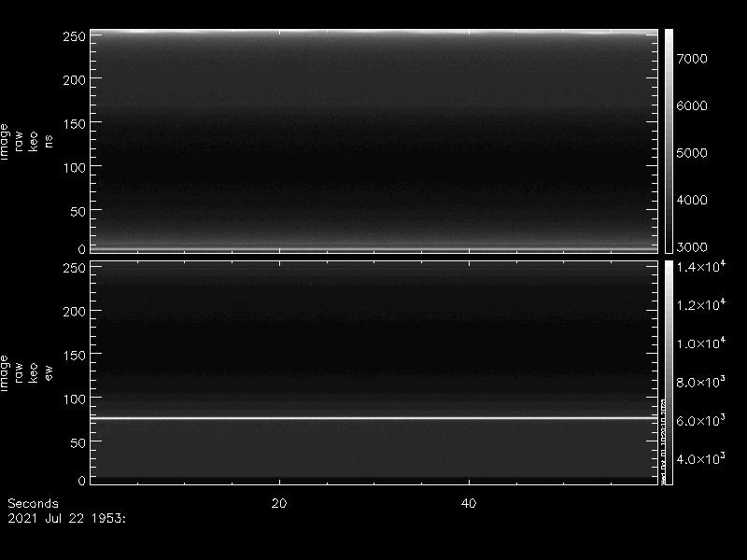Click the 20 tick on the seconds axis
The width and height of the screenshot is (747, 560).
pyautogui.click(x=278, y=503)
